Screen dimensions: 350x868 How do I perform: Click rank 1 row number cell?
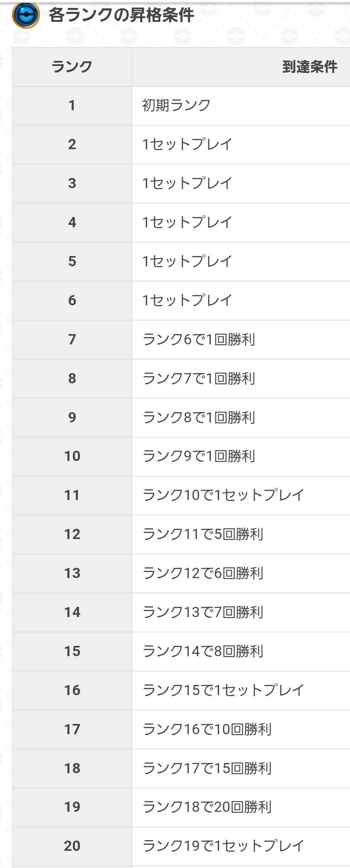coord(72,105)
